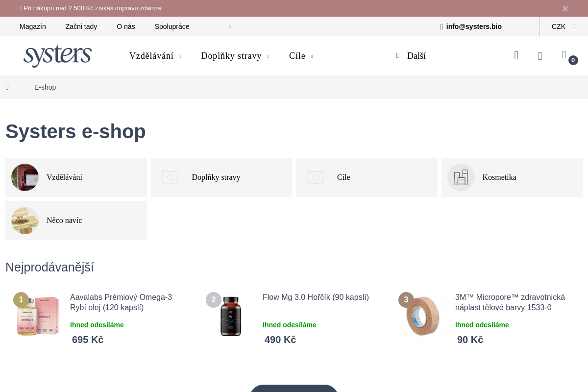Open the Kosmetika category tile
Viewport: 588px width, 392px height.
coord(512,177)
